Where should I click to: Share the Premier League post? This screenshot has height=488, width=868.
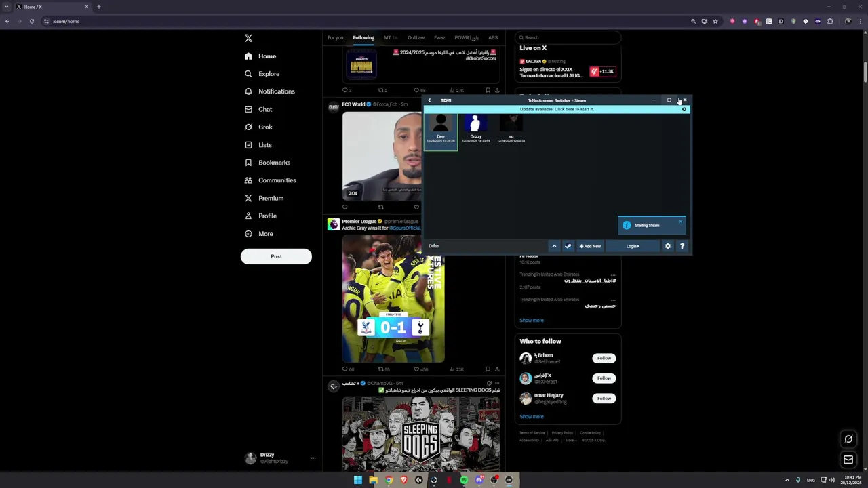(x=497, y=369)
